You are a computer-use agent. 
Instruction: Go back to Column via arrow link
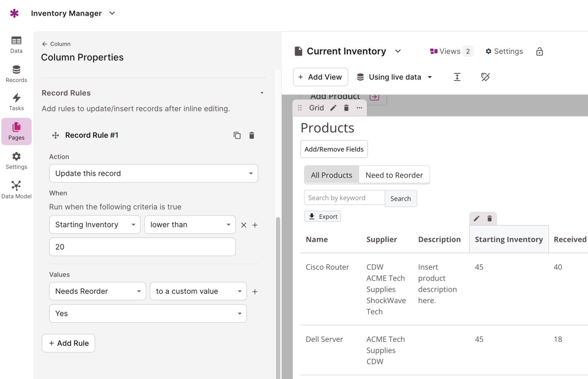[56, 44]
